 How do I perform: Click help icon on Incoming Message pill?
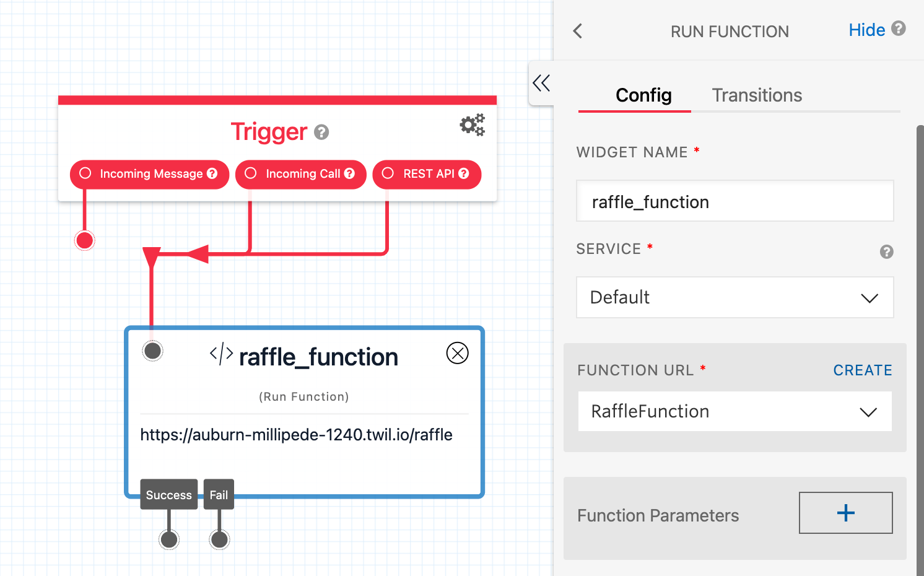pos(212,173)
